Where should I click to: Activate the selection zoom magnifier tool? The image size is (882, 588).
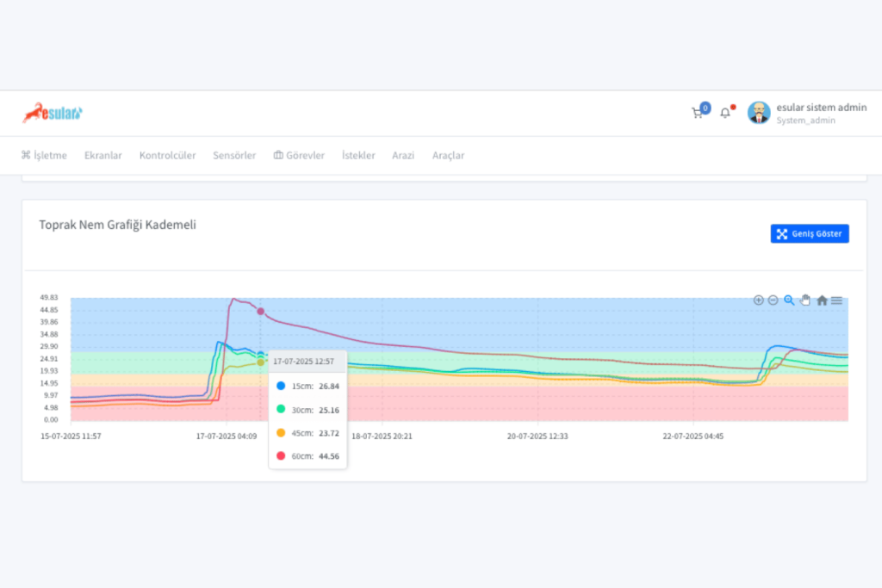click(789, 300)
